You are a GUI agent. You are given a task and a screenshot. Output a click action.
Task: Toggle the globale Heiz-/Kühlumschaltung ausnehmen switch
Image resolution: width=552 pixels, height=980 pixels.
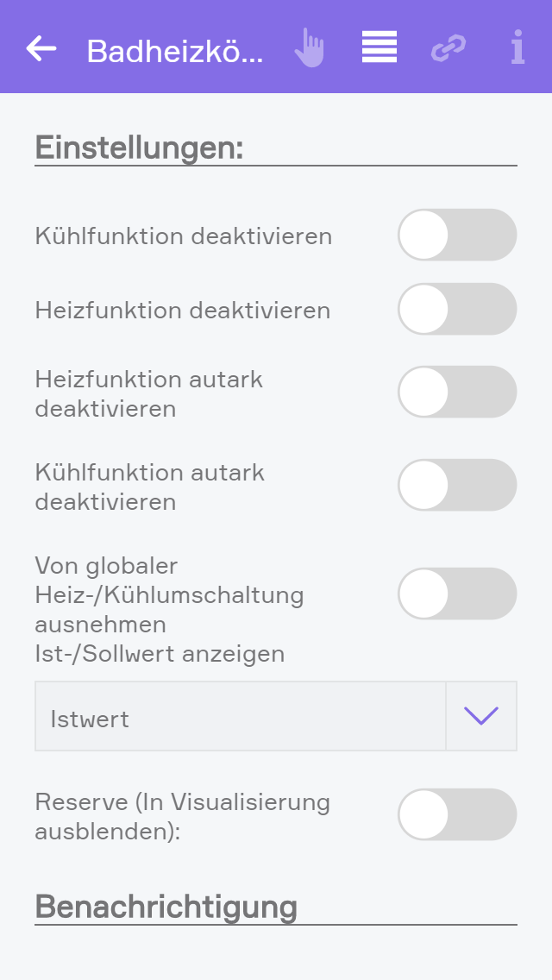point(457,594)
